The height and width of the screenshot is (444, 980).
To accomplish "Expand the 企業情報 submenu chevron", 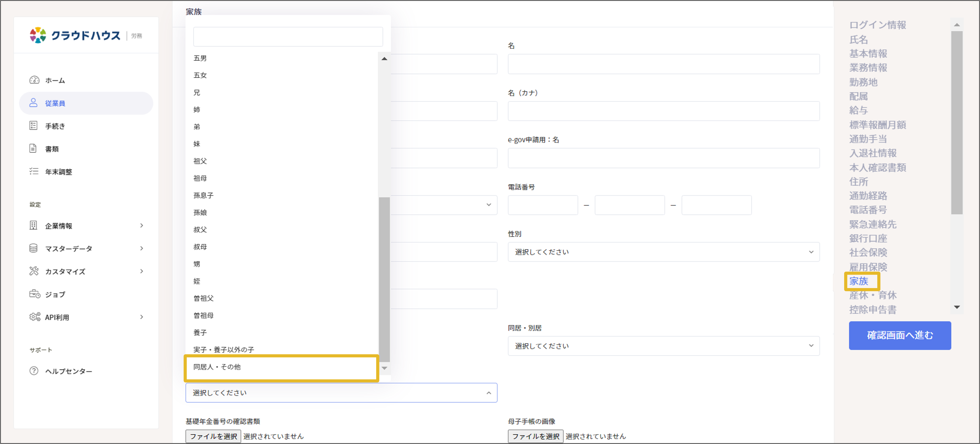I will click(x=142, y=225).
